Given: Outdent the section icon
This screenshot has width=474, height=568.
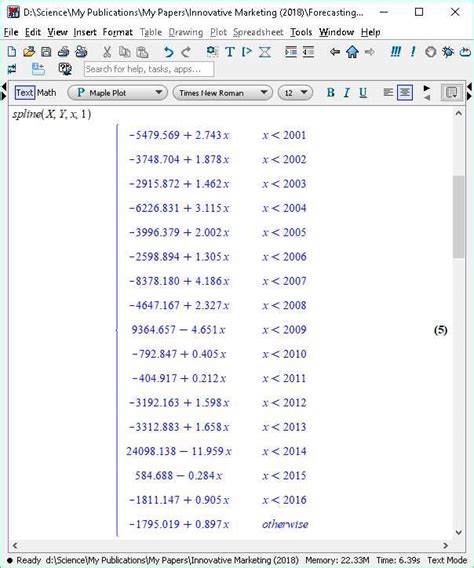Looking at the screenshot, I should coord(308,52).
